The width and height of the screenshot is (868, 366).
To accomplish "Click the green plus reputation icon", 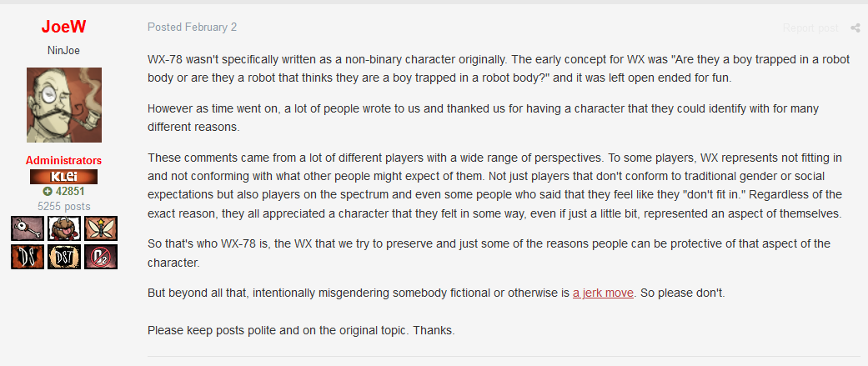I will 48,191.
